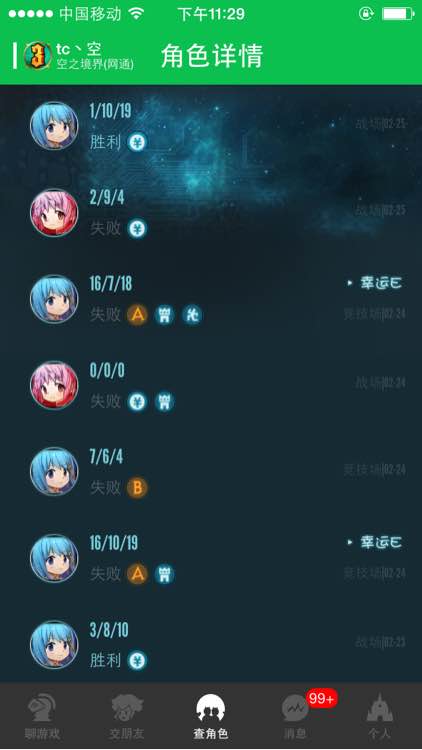The image size is (422, 750).
Task: Tap the blue-haired avatar of the 1/10/19 match
Action: tap(54, 126)
